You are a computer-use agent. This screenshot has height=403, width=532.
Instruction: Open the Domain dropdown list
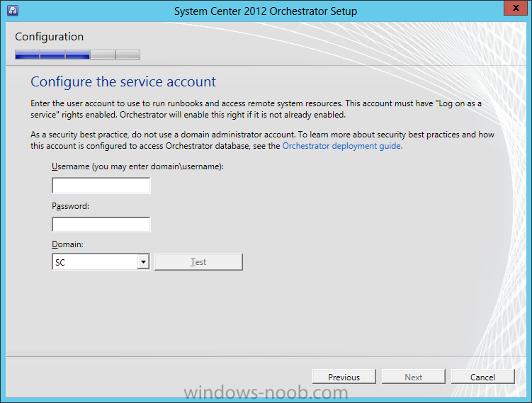[144, 262]
